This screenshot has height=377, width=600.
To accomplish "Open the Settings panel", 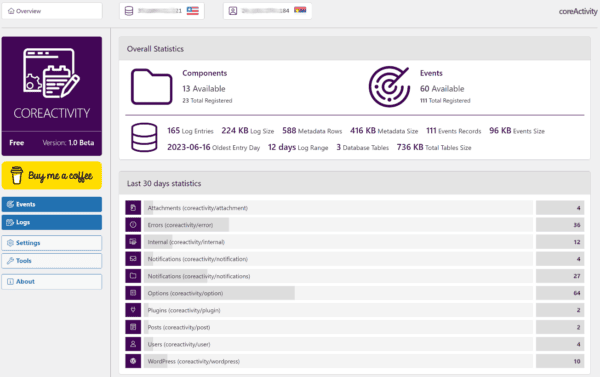I will [x=52, y=243].
